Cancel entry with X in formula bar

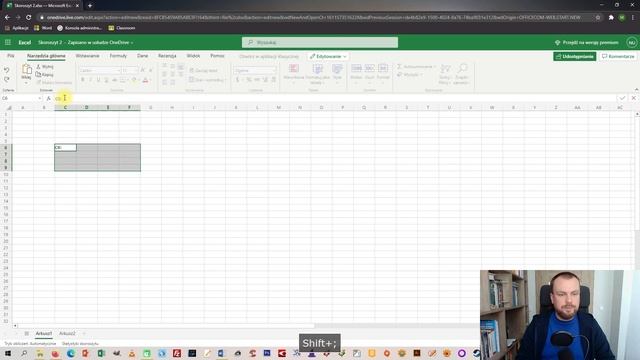click(633, 98)
